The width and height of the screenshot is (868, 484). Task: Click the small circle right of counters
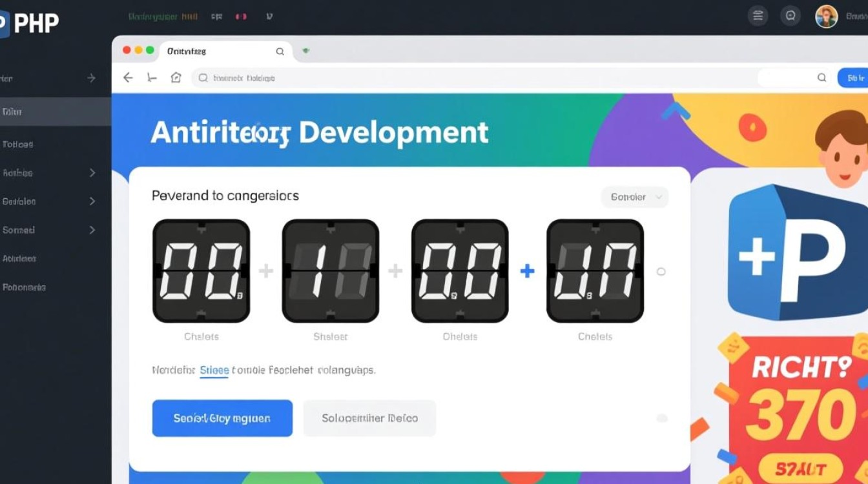pos(661,272)
